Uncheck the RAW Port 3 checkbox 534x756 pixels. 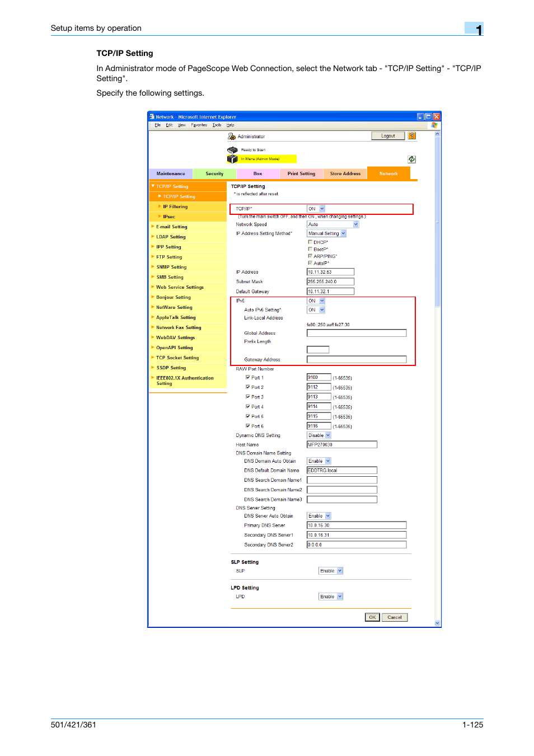(248, 397)
